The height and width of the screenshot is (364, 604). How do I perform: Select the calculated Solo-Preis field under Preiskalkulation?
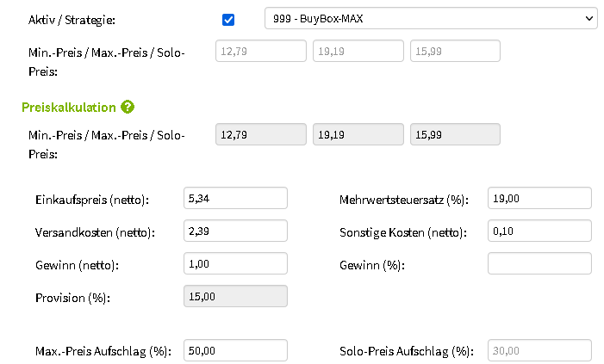point(455,134)
